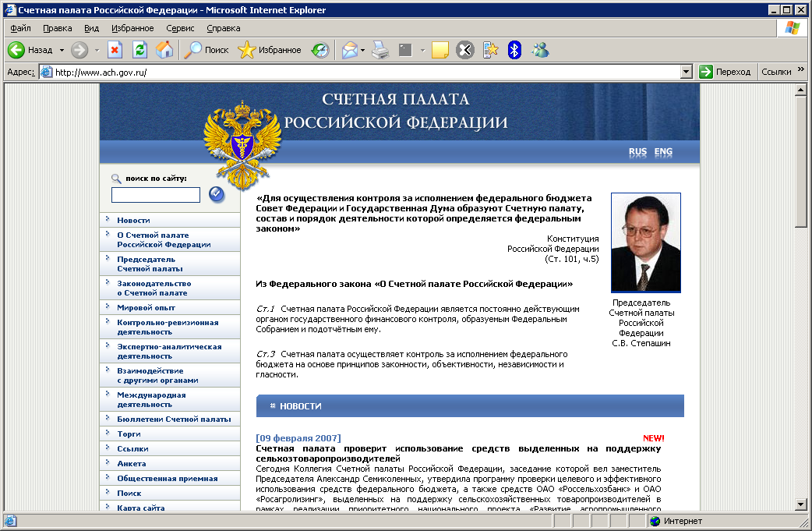Click the Mail envelope toolbar icon
The width and height of the screenshot is (812, 531).
(350, 50)
